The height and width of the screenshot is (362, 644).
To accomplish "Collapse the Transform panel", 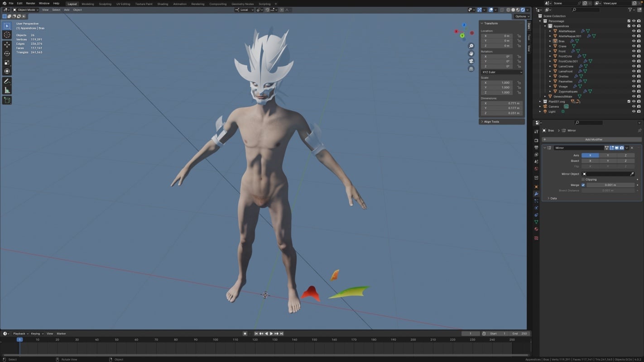I will (x=491, y=23).
